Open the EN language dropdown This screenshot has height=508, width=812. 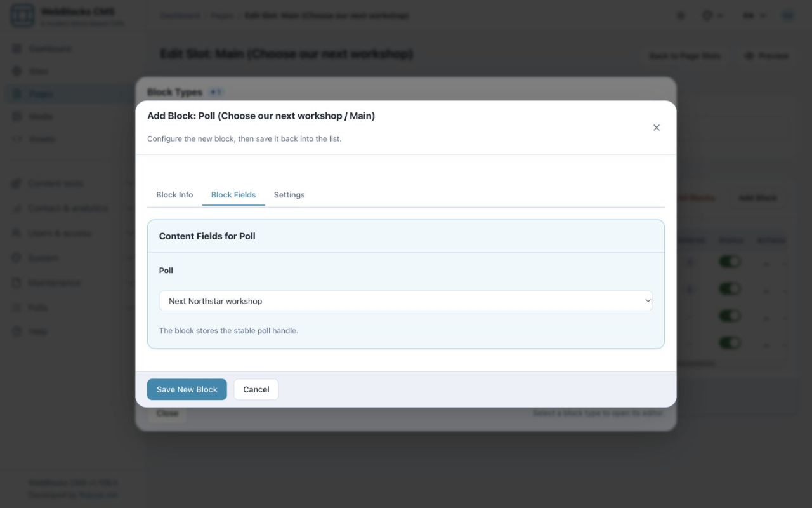(x=754, y=16)
